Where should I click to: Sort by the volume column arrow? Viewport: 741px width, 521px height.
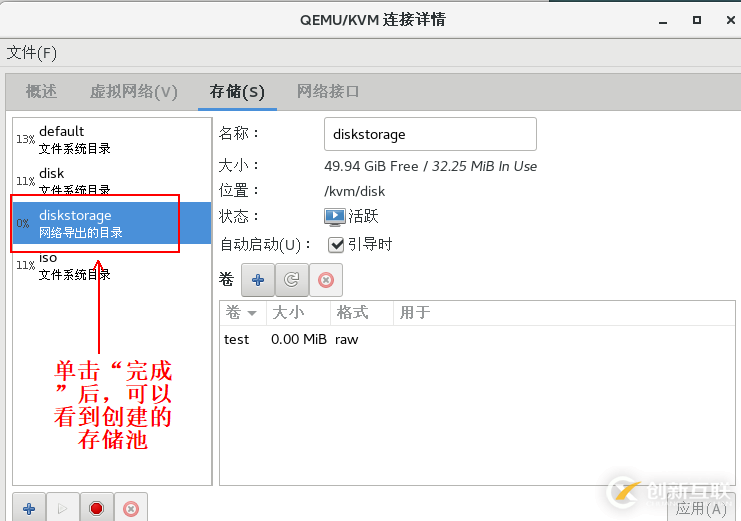point(252,313)
